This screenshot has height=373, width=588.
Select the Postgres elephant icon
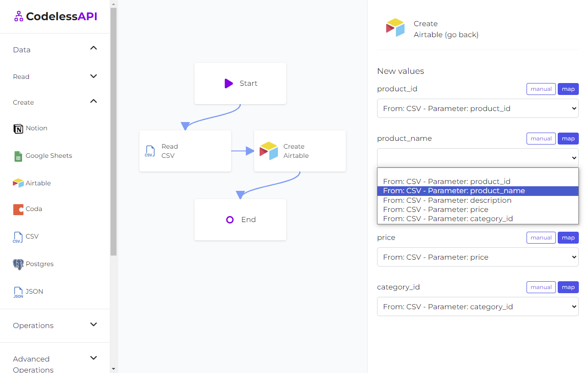[18, 264]
